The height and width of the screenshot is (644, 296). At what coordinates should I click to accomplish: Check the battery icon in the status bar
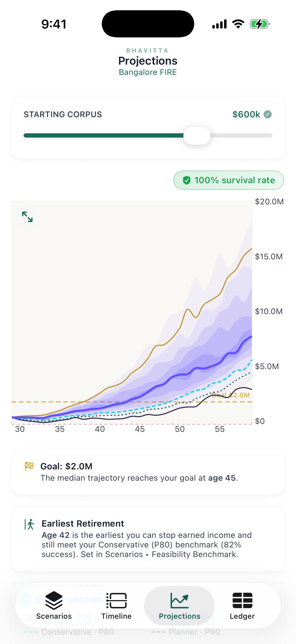(260, 24)
